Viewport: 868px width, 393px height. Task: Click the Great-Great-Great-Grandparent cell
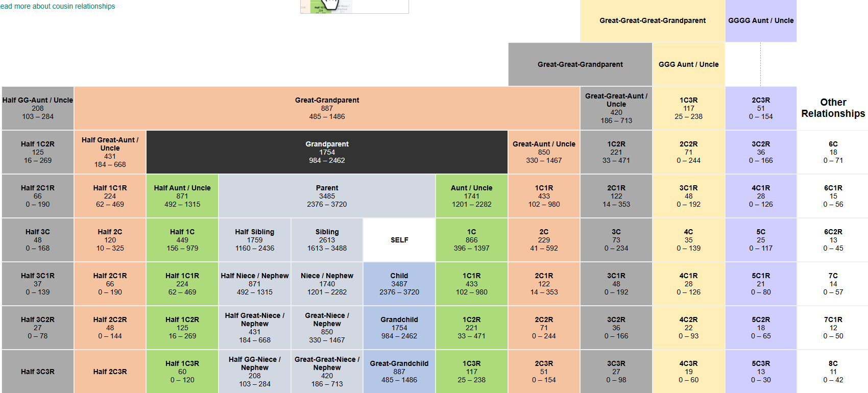click(653, 21)
